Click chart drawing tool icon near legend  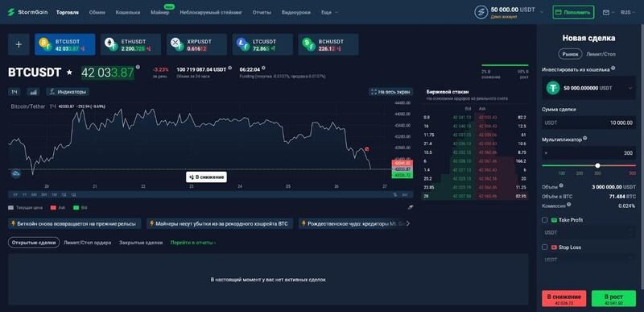[x=411, y=207]
